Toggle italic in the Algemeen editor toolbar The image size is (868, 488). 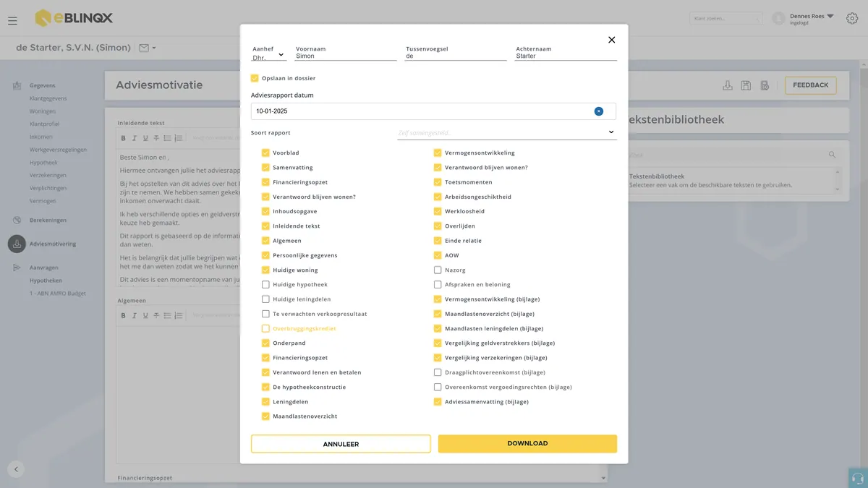tap(135, 315)
